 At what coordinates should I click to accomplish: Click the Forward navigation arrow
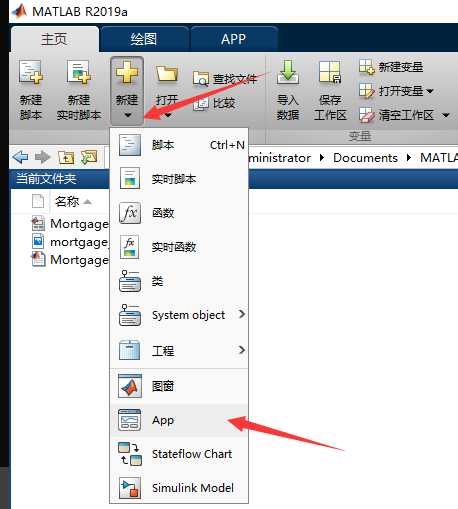click(43, 157)
